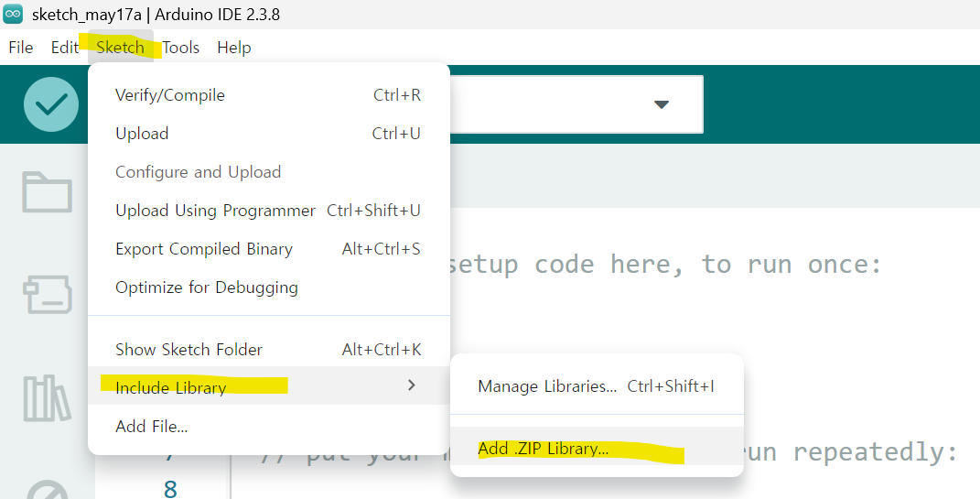This screenshot has width=980, height=499.
Task: Click the Arduino IDE logo icon
Action: pos(13,14)
